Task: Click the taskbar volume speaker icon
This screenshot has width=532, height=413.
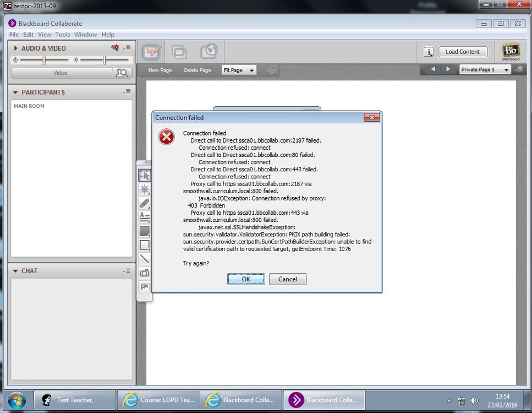Action: click(474, 401)
